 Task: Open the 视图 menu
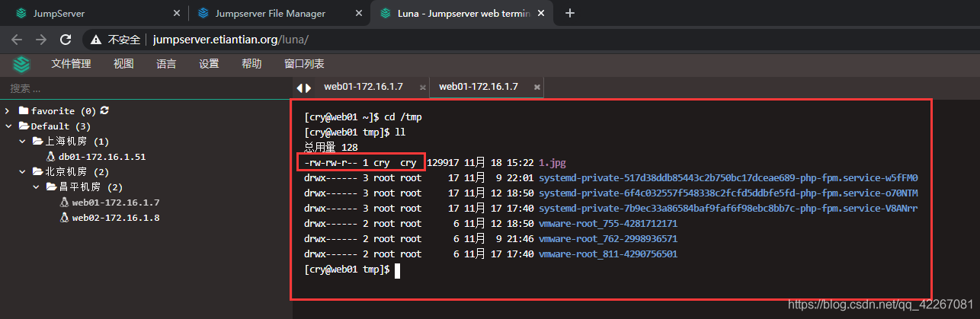point(123,64)
